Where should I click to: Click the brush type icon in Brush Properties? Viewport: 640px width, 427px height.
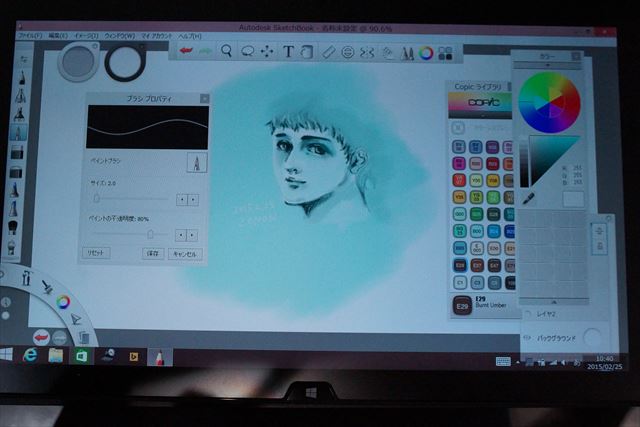[x=197, y=162]
